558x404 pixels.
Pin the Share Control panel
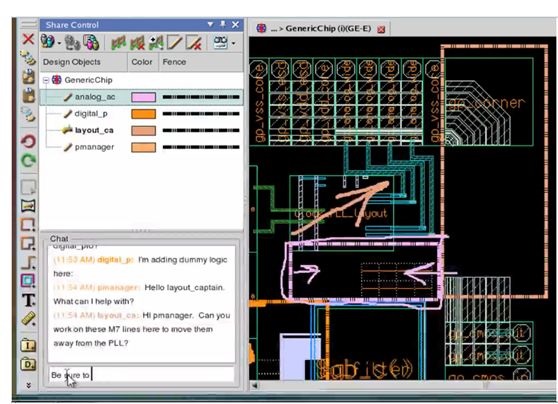click(x=223, y=24)
